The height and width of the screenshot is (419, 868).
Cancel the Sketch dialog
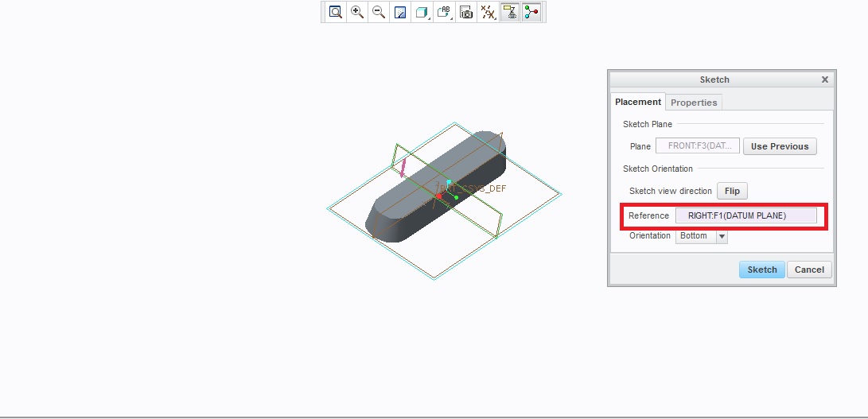coord(809,270)
